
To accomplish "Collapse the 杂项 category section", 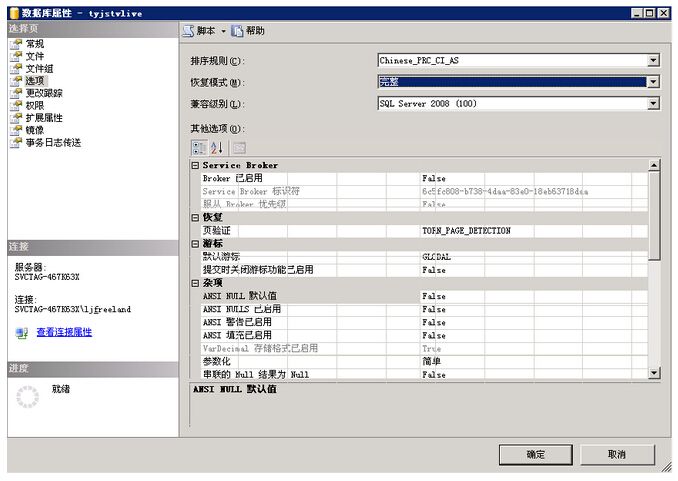I will 196,283.
